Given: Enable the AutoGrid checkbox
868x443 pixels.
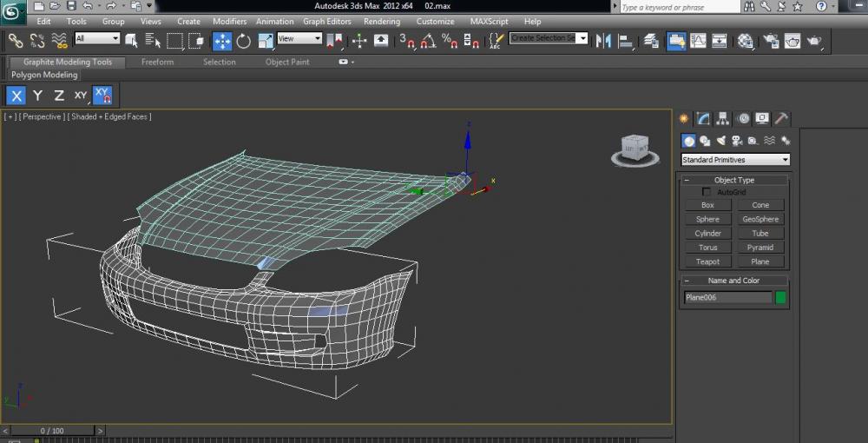Looking at the screenshot, I should (x=707, y=192).
